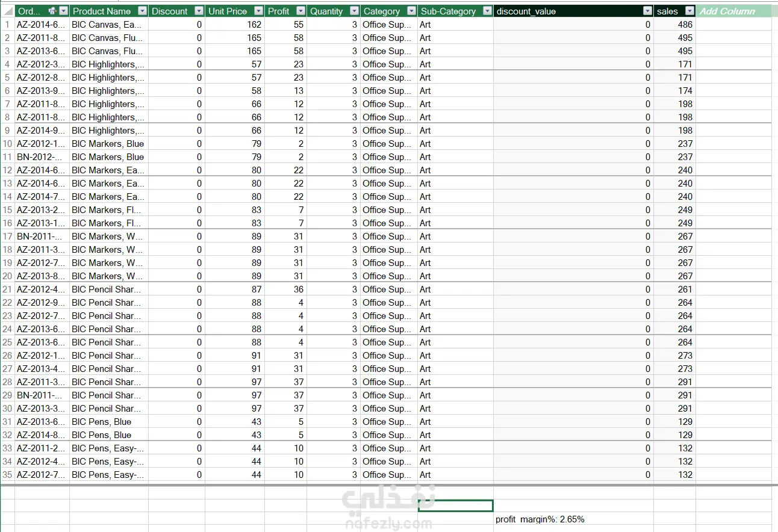Open the Order ID column filter dropdown

click(x=63, y=11)
